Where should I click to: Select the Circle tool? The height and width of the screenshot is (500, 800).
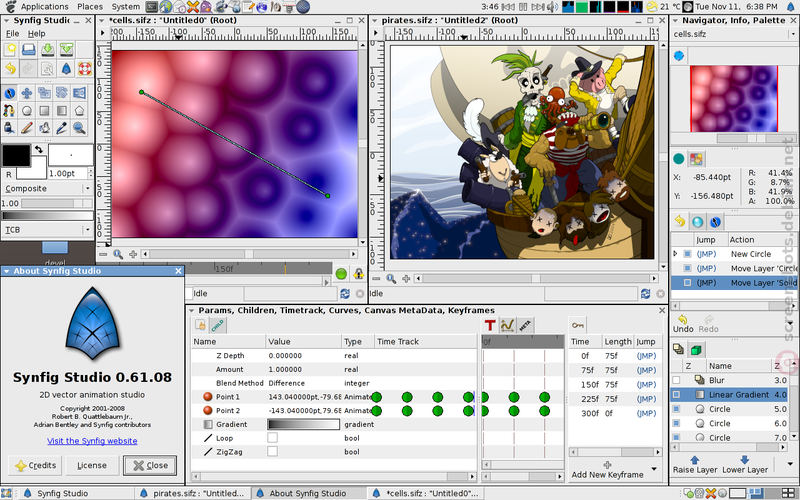[27, 110]
